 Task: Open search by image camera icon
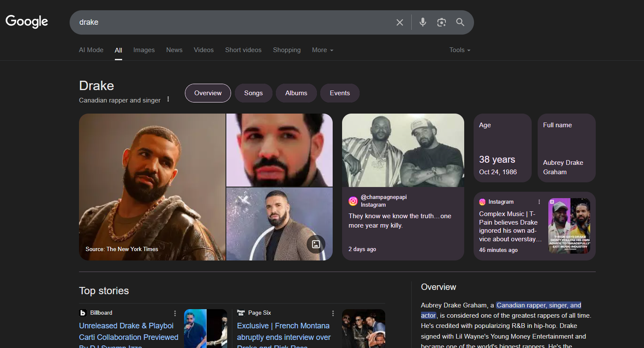point(442,22)
